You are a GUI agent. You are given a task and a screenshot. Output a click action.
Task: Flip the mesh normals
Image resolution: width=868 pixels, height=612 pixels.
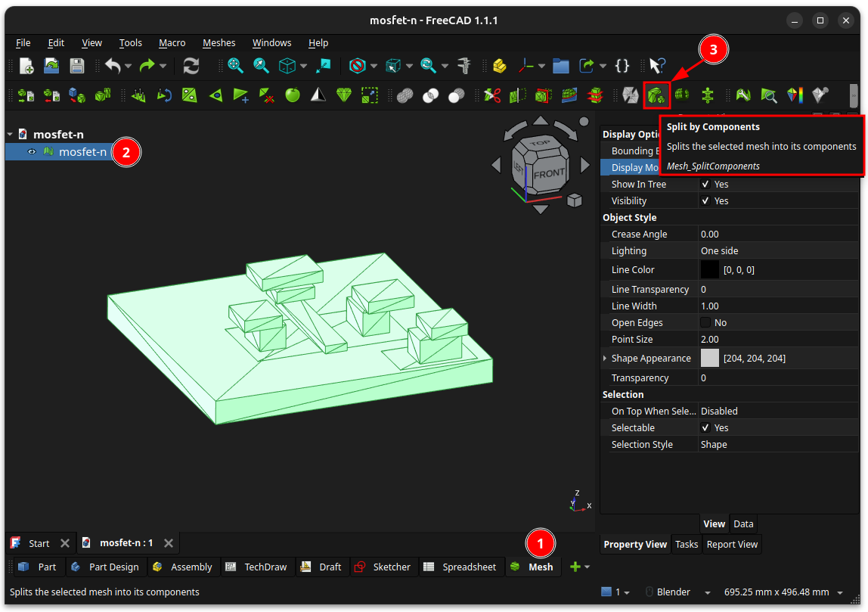click(164, 96)
